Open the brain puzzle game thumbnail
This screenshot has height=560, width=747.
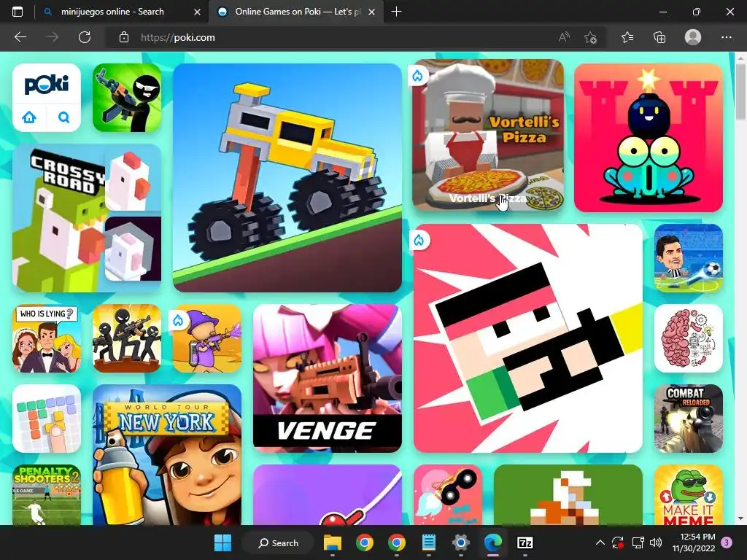click(x=689, y=338)
